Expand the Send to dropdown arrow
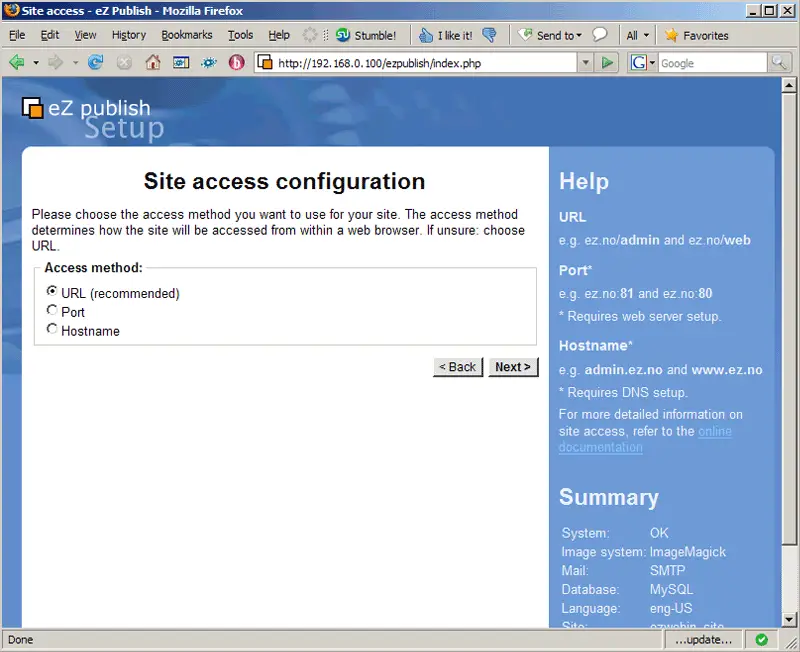 coord(579,36)
